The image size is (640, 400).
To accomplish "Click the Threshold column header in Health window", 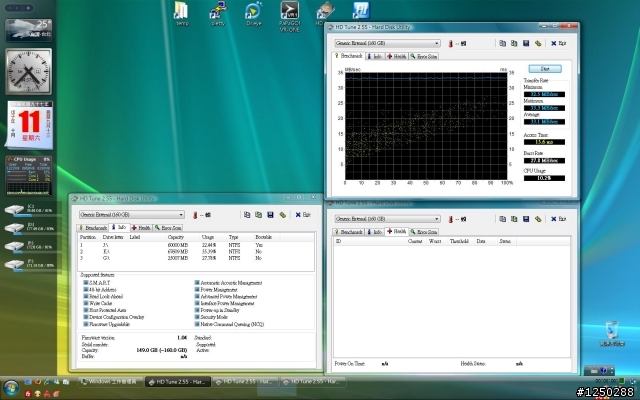I will click(459, 241).
